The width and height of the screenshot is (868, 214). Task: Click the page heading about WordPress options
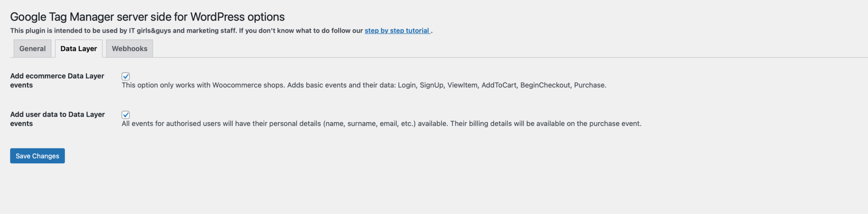(x=147, y=16)
